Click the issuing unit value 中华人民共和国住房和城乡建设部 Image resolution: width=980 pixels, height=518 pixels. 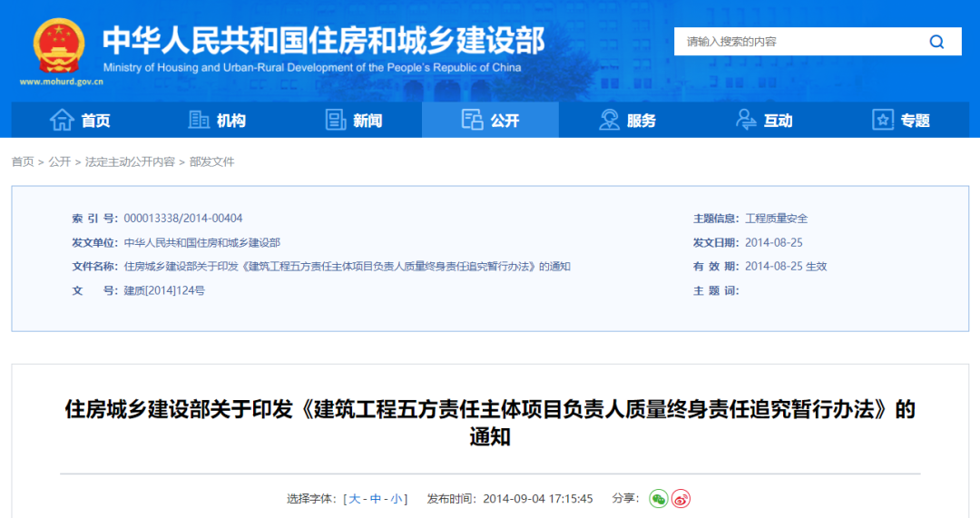[x=201, y=242]
